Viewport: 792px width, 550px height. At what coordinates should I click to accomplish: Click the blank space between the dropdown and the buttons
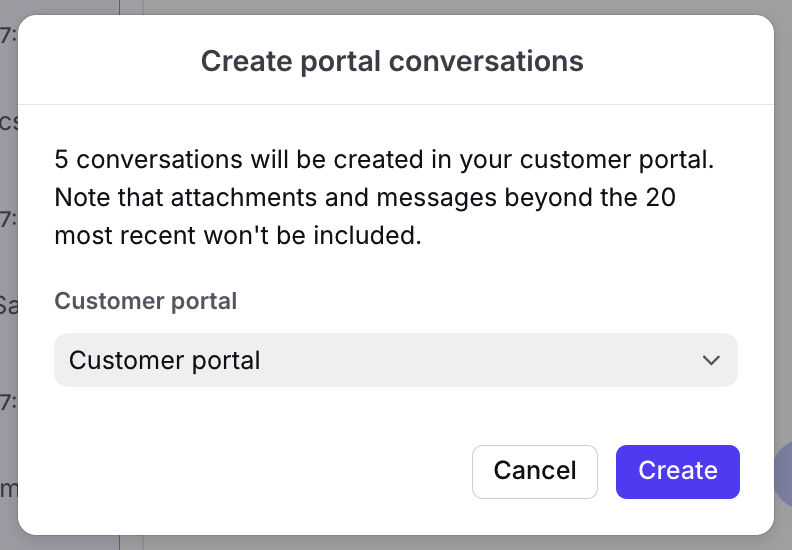[x=395, y=415]
